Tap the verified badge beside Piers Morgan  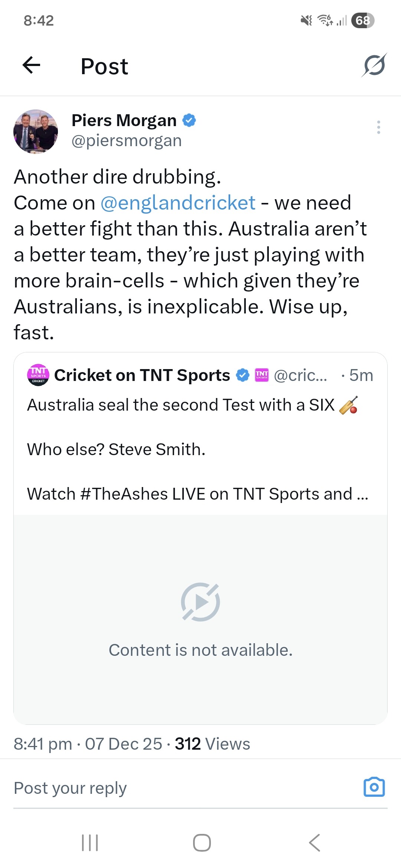coord(189,121)
